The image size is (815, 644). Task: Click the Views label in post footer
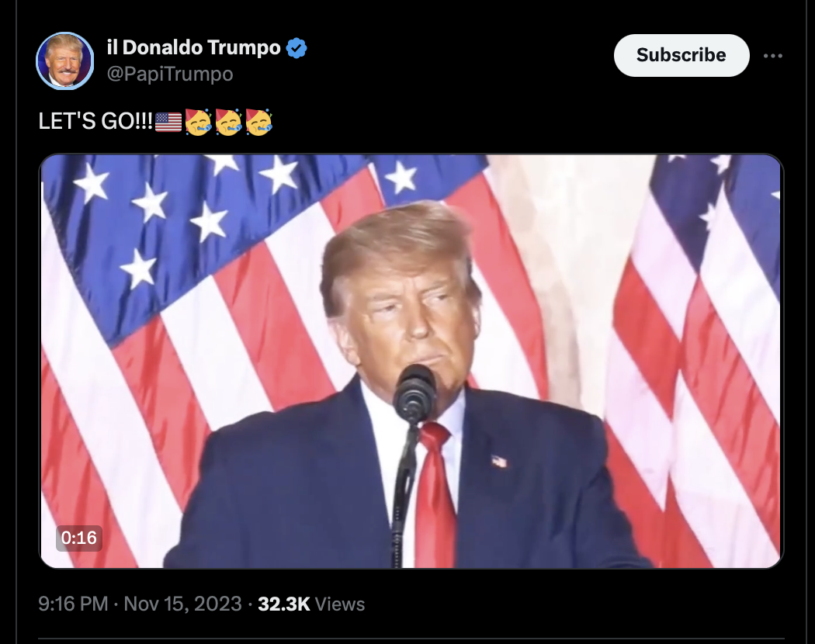340,604
